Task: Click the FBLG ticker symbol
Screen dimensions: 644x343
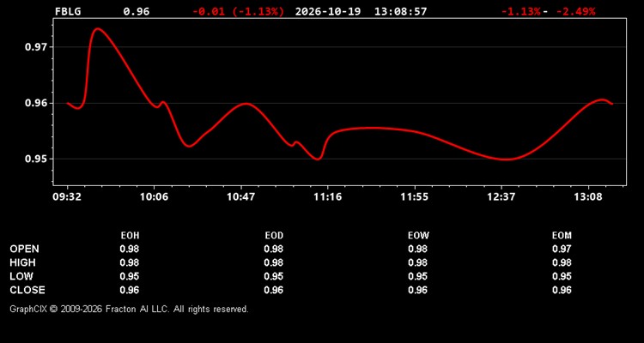Action: click(68, 11)
